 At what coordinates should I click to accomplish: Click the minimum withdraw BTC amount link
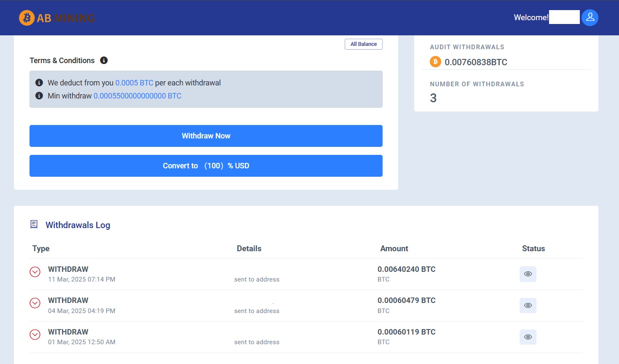click(137, 96)
